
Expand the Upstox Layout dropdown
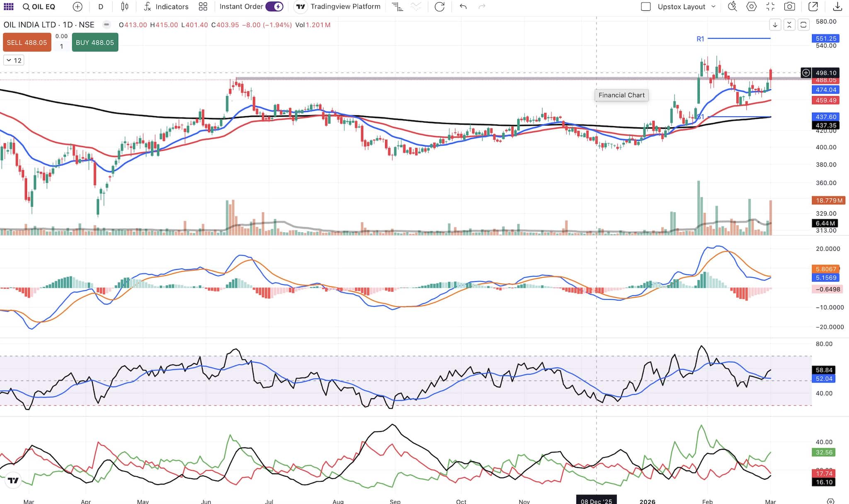(x=713, y=7)
